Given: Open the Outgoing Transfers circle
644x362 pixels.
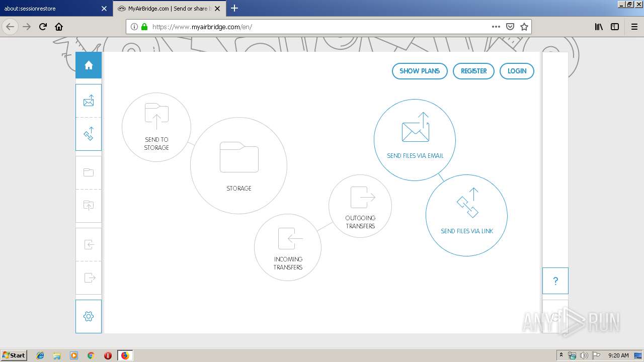Looking at the screenshot, I should pyautogui.click(x=360, y=206).
